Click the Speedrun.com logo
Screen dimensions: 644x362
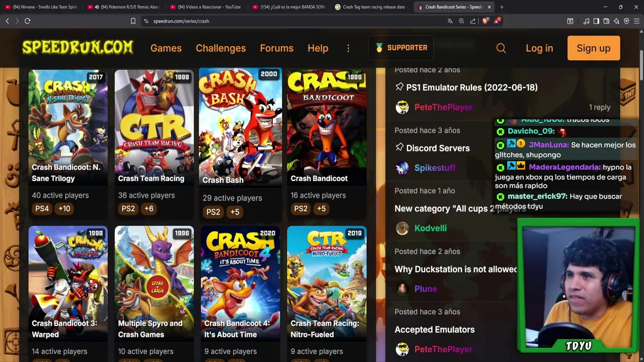click(x=77, y=48)
